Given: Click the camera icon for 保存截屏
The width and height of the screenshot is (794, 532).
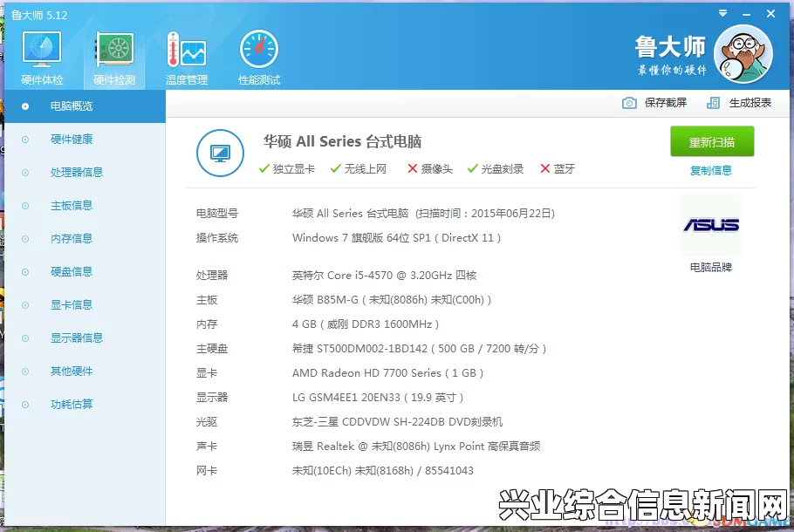Looking at the screenshot, I should tap(629, 103).
